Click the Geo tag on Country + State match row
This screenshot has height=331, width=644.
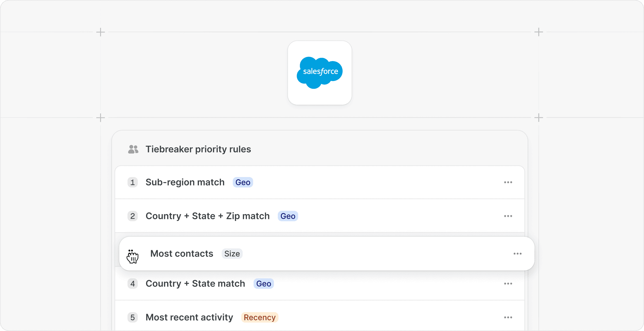tap(264, 284)
